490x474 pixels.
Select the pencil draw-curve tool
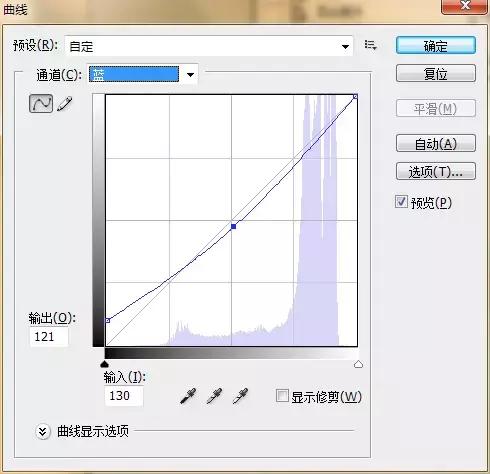(x=65, y=104)
